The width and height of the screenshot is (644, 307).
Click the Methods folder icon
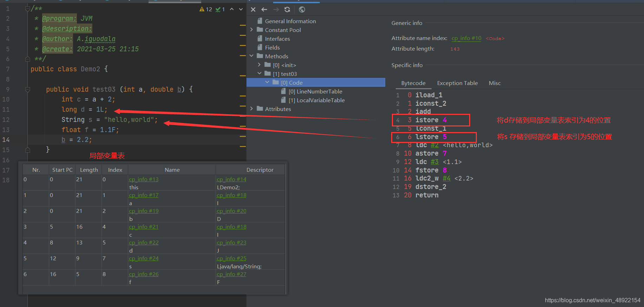(x=260, y=56)
